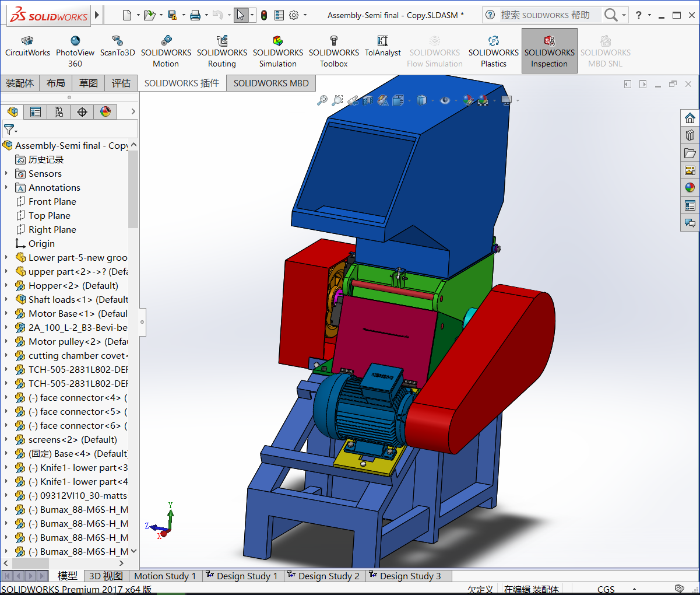Switch to ConfigurationManager tab
This screenshot has width=700, height=595.
point(59,111)
